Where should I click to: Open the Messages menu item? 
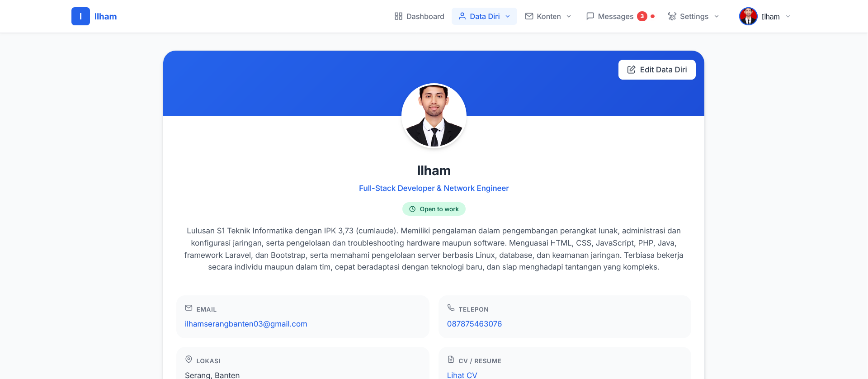[x=620, y=16]
